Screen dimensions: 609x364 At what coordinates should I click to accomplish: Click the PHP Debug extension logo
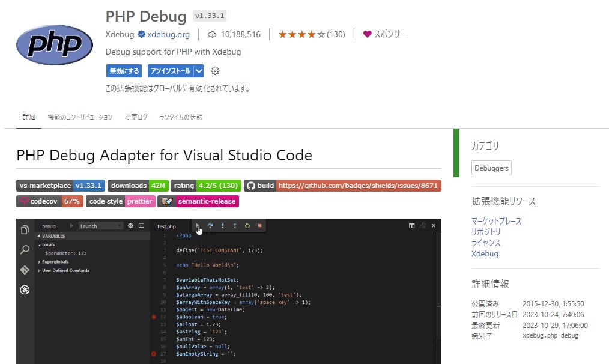click(55, 45)
